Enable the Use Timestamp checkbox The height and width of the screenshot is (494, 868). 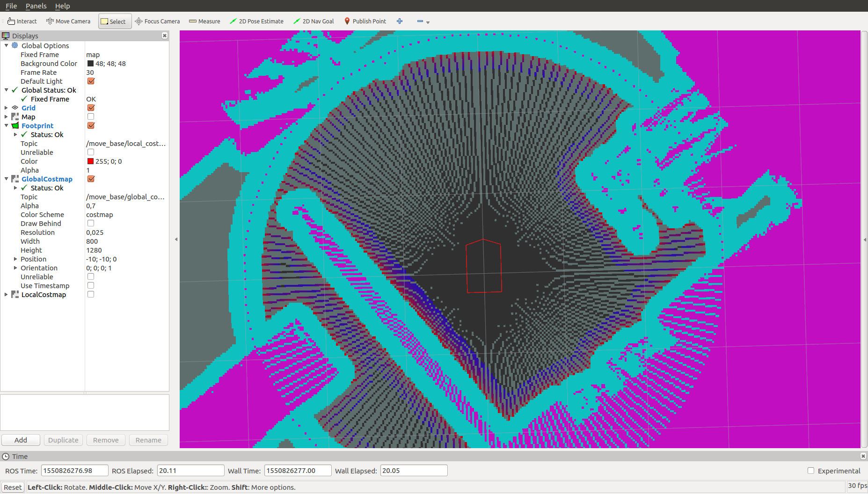[x=91, y=285]
